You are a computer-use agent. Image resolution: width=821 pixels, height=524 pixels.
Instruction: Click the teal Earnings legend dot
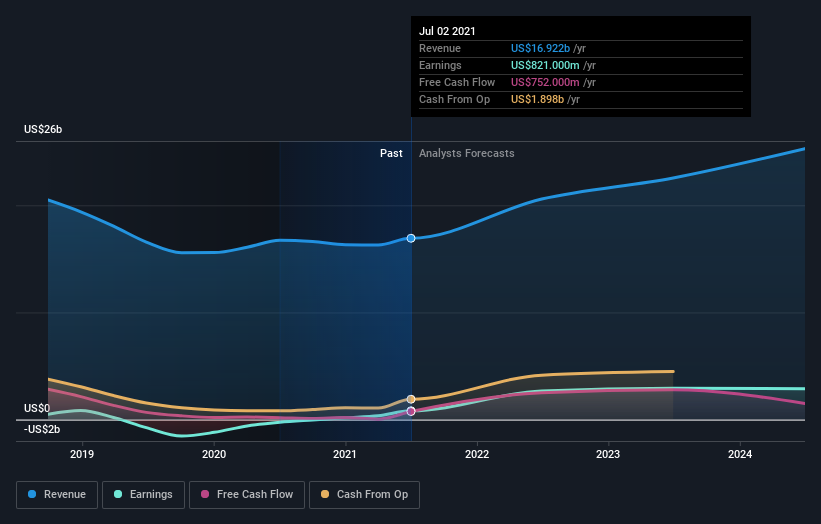click(x=118, y=494)
